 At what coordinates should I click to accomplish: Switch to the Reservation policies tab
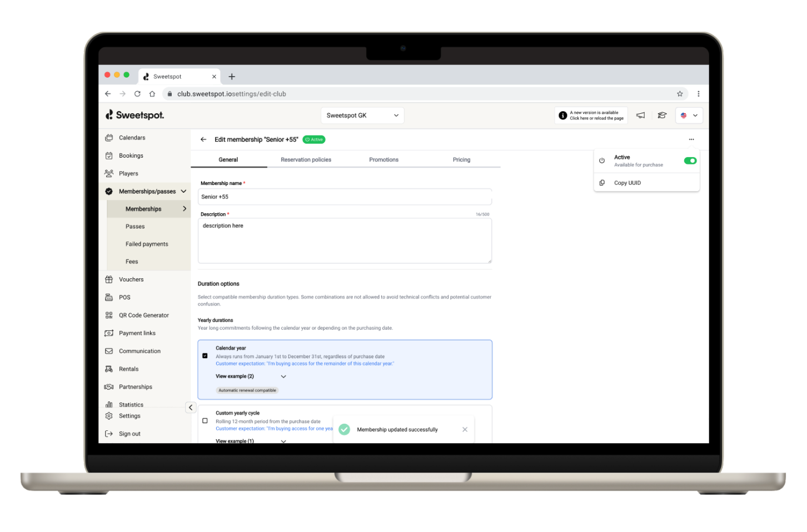[x=306, y=160]
